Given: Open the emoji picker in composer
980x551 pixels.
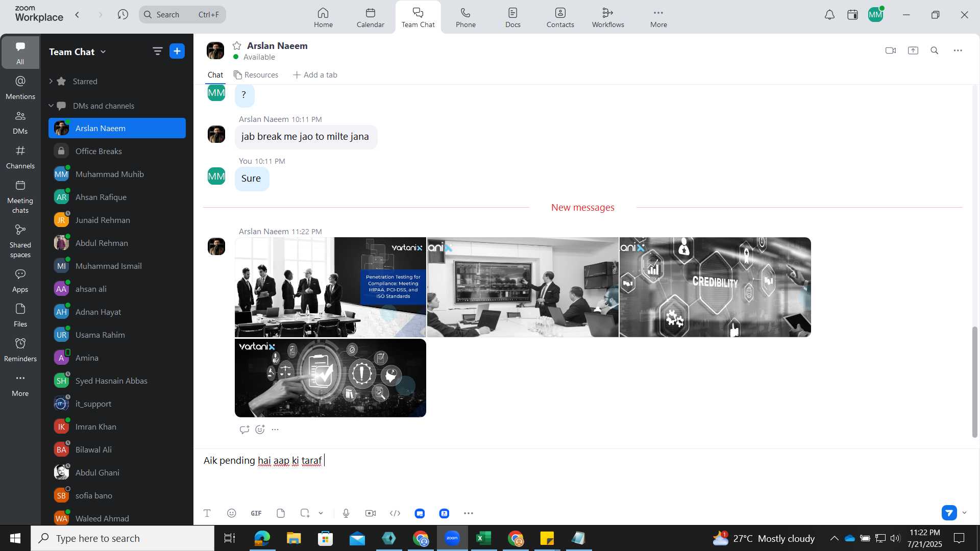Looking at the screenshot, I should 232,513.
